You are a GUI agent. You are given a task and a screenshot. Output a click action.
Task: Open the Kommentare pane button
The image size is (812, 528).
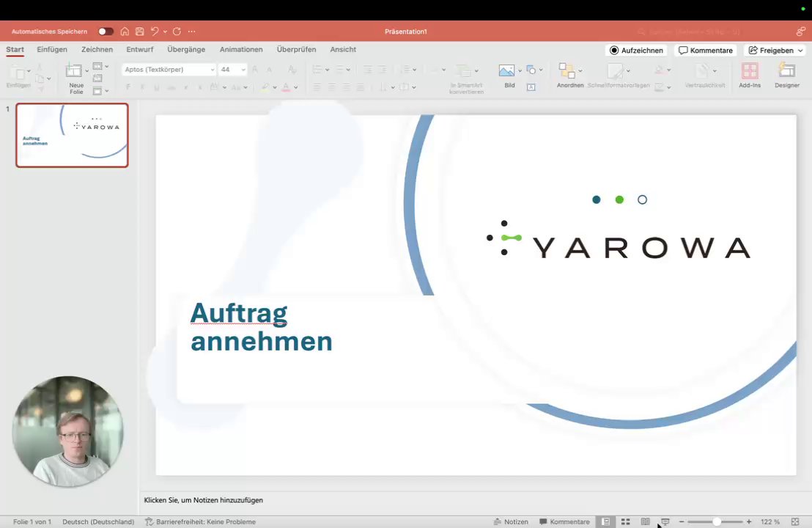pyautogui.click(x=706, y=51)
